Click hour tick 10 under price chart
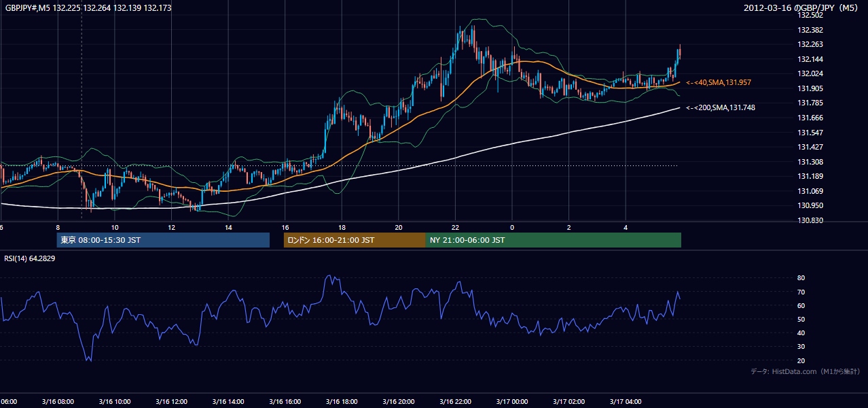Viewport: 868px width, 408px height. (115, 227)
